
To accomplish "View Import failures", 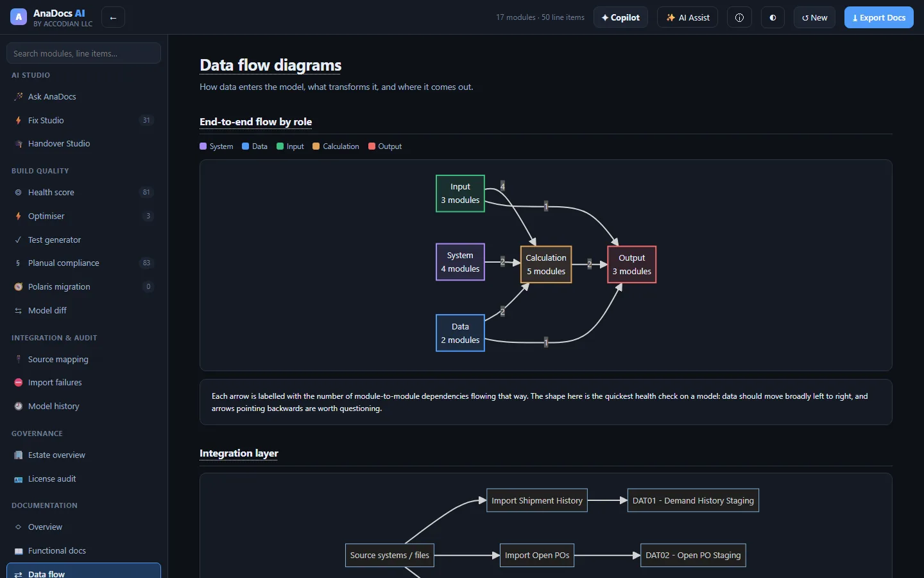I will coord(83,383).
